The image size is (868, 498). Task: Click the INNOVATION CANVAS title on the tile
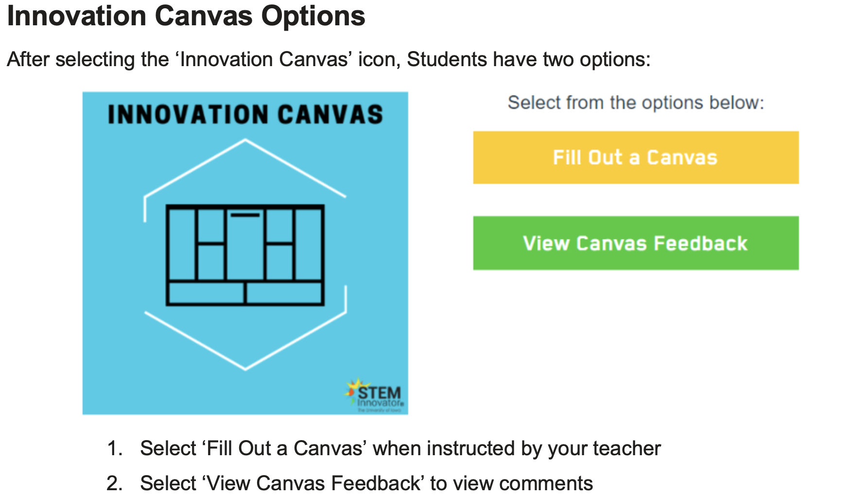[245, 115]
